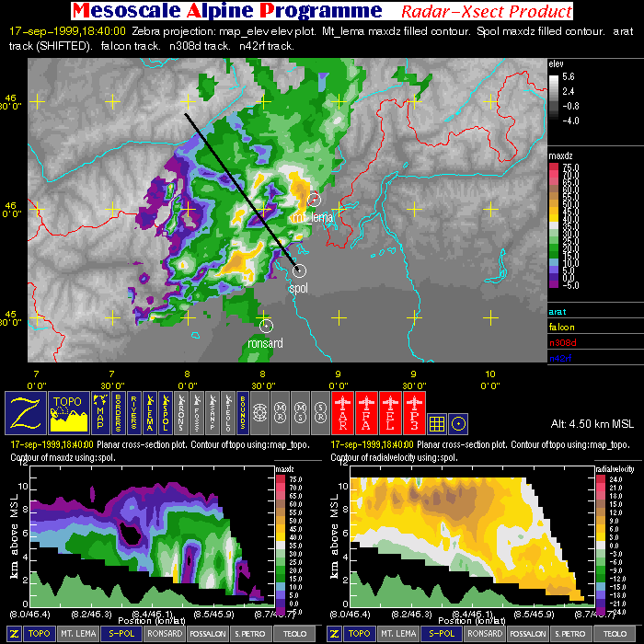Click the maxdz color scale beside cross-section

coord(280,545)
